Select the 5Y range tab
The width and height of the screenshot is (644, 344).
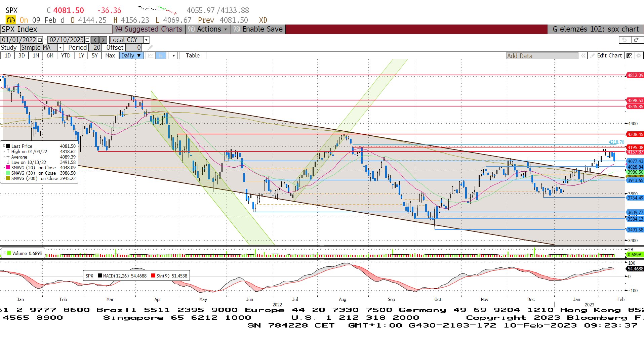pos(95,55)
